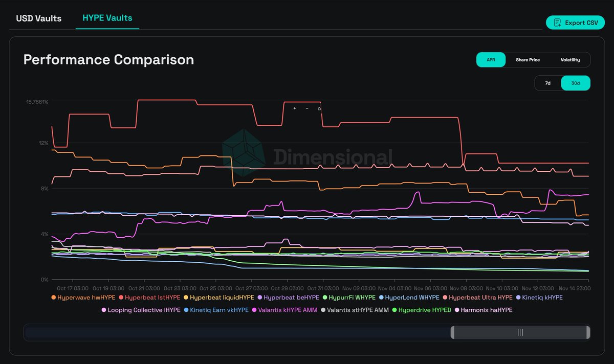Zoom in with the plus chart icon

point(295,108)
